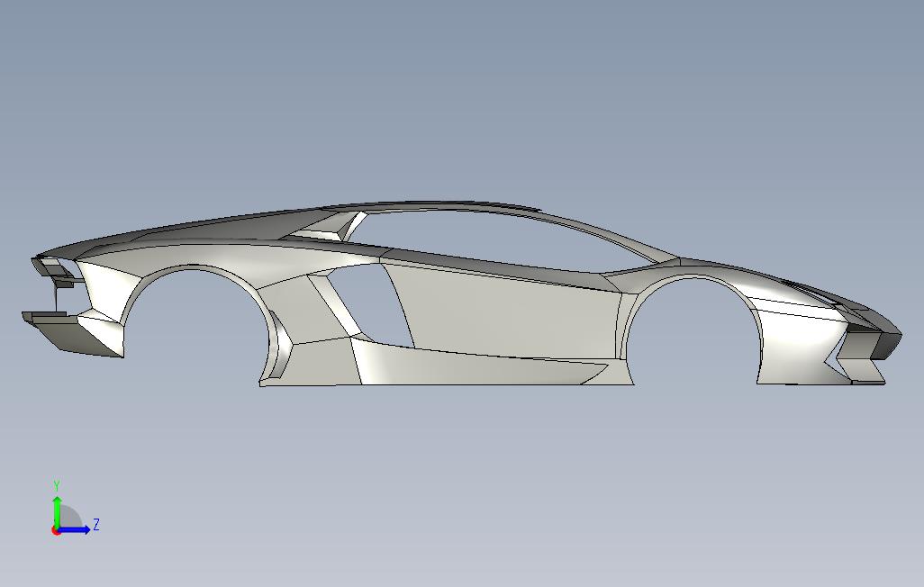Click the blue Z axis arrow of triad
The image size is (924, 587).
(x=74, y=529)
